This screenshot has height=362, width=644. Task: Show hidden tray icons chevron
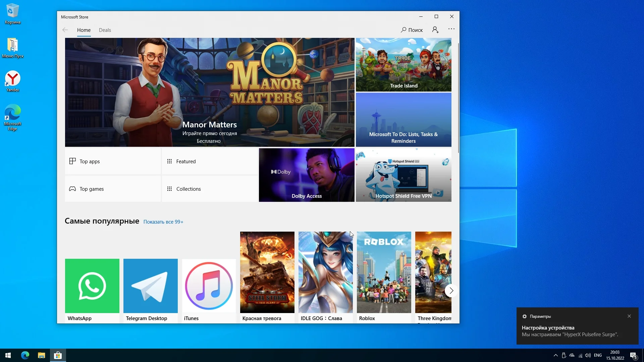point(555,355)
